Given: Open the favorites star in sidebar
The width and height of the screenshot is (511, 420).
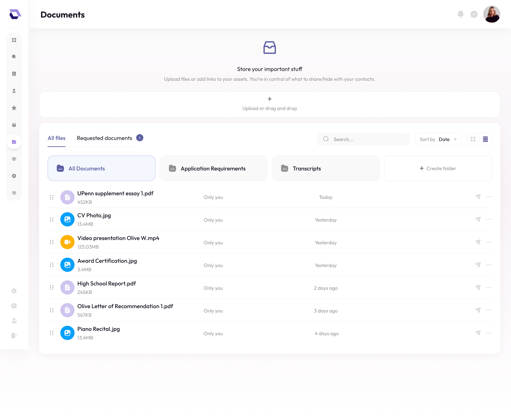Looking at the screenshot, I should [14, 108].
